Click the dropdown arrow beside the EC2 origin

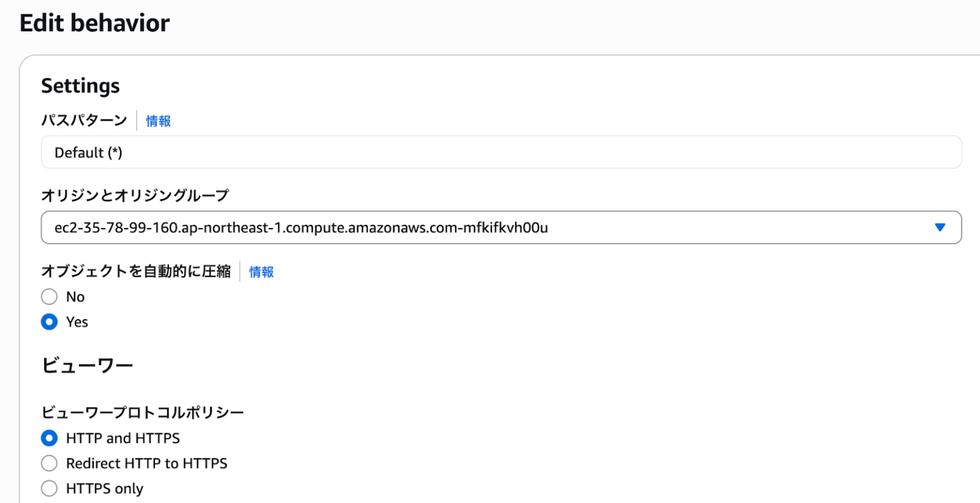pos(939,227)
